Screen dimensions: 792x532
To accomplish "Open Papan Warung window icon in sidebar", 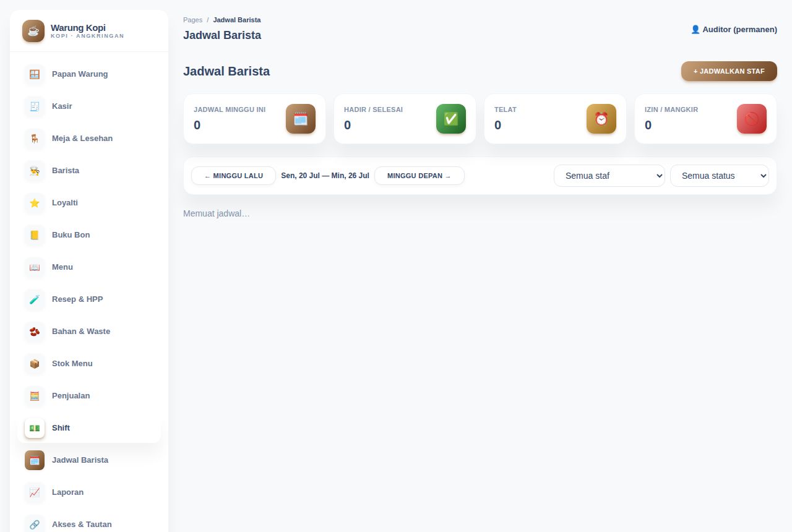I will [35, 74].
